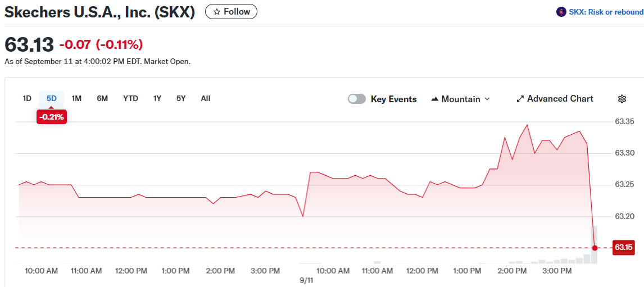The image size is (644, 287).
Task: Open chart settings gear icon
Action: [x=622, y=99]
